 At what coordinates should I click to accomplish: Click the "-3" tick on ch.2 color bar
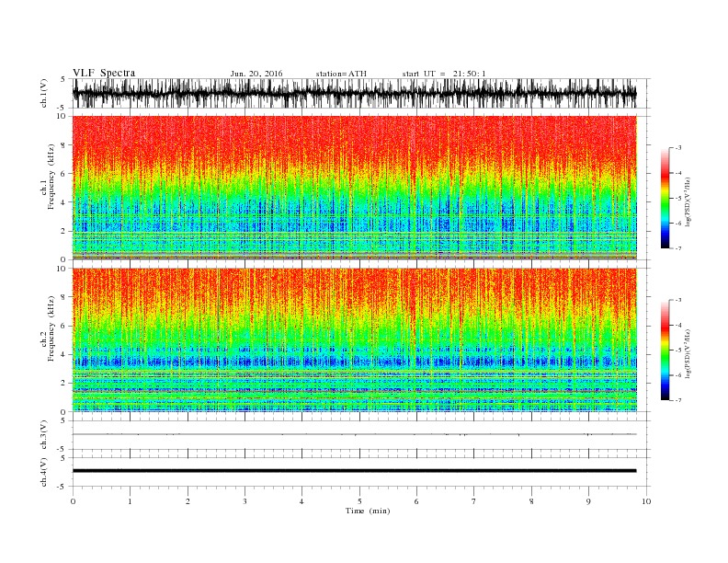coord(677,300)
